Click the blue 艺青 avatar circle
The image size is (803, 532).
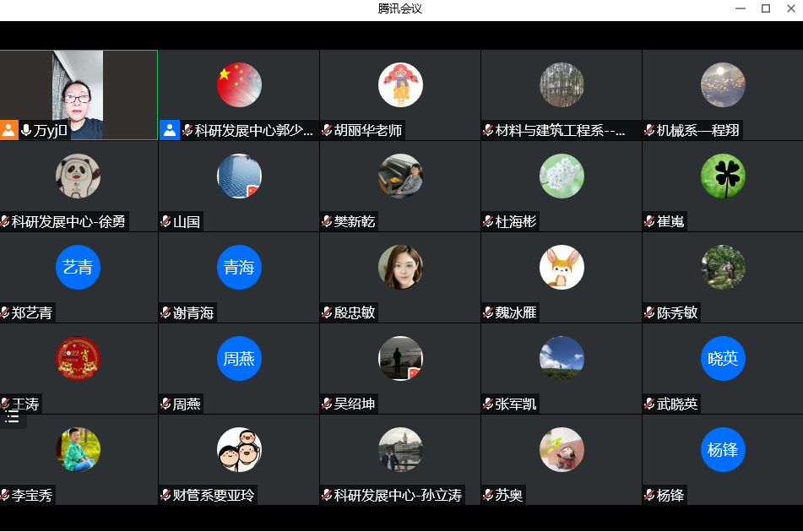(x=78, y=268)
